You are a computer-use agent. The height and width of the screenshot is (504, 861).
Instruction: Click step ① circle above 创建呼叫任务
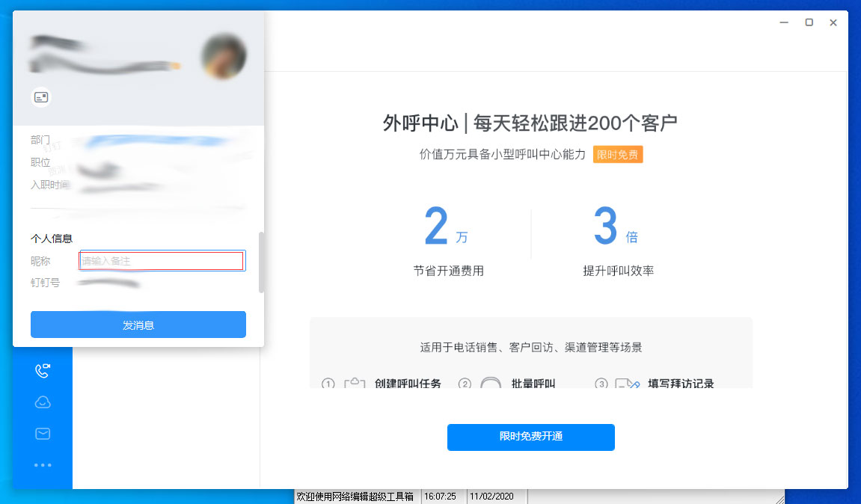tap(328, 384)
